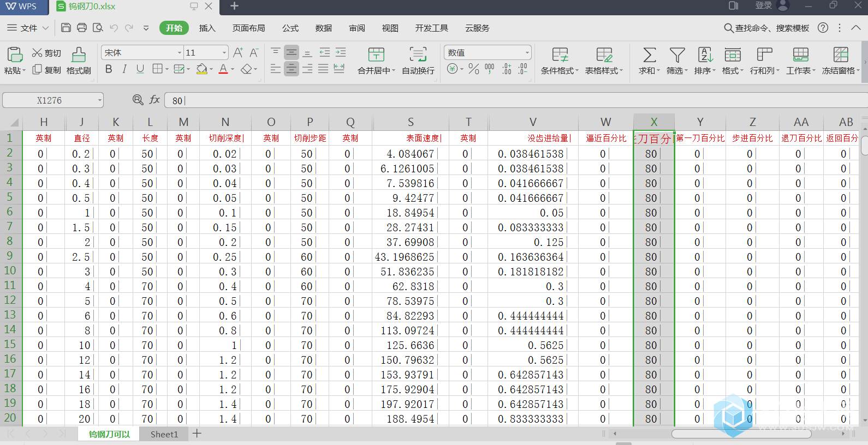
Task: Switch to the 页面布局 Page Layout tab
Action: (x=249, y=28)
